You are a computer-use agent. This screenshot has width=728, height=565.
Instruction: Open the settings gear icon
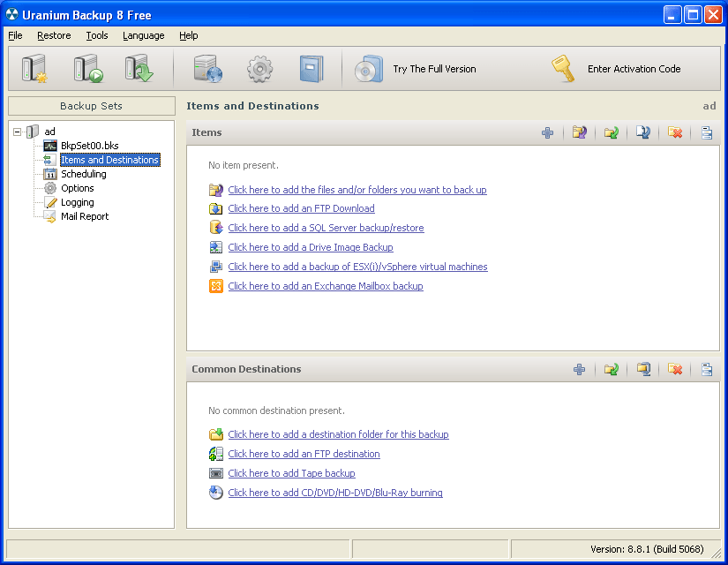[259, 67]
